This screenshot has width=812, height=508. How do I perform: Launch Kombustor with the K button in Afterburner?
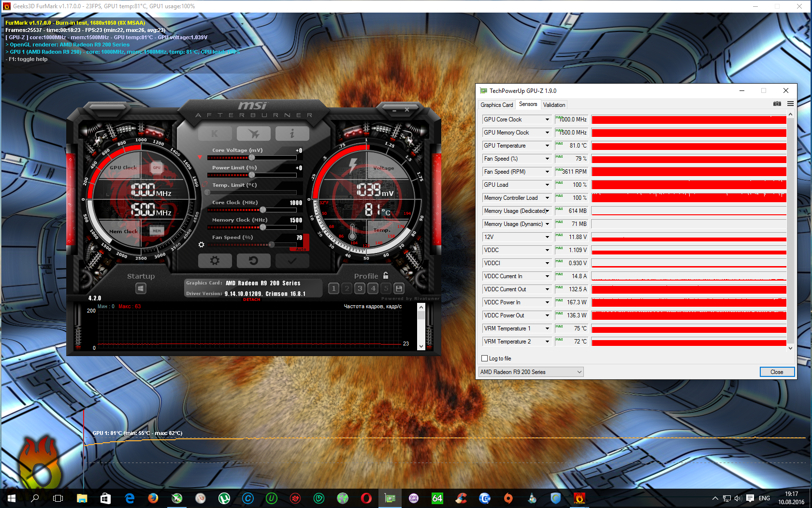215,134
